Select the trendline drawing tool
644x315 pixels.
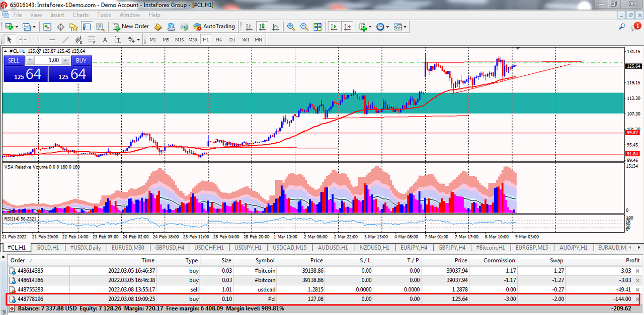(x=65, y=40)
